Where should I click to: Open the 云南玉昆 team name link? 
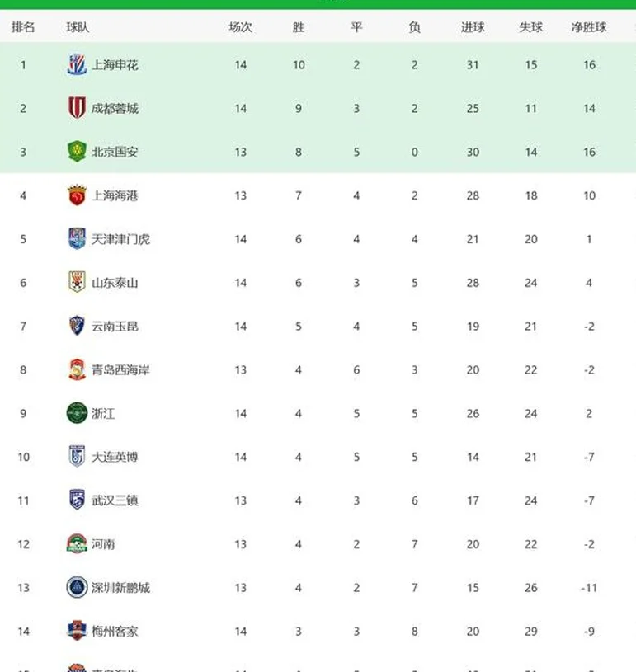[115, 327]
